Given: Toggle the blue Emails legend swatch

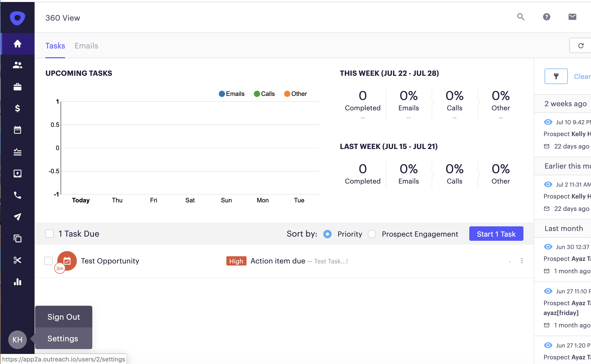Looking at the screenshot, I should pyautogui.click(x=222, y=94).
